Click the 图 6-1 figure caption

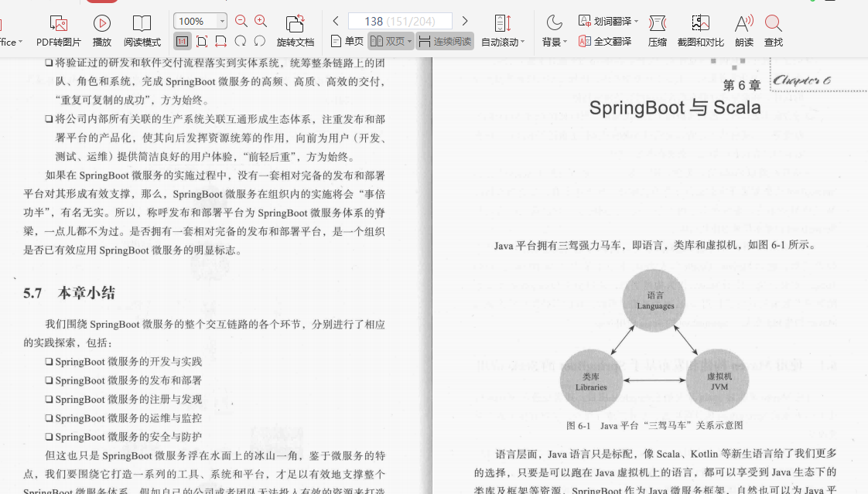(x=655, y=425)
